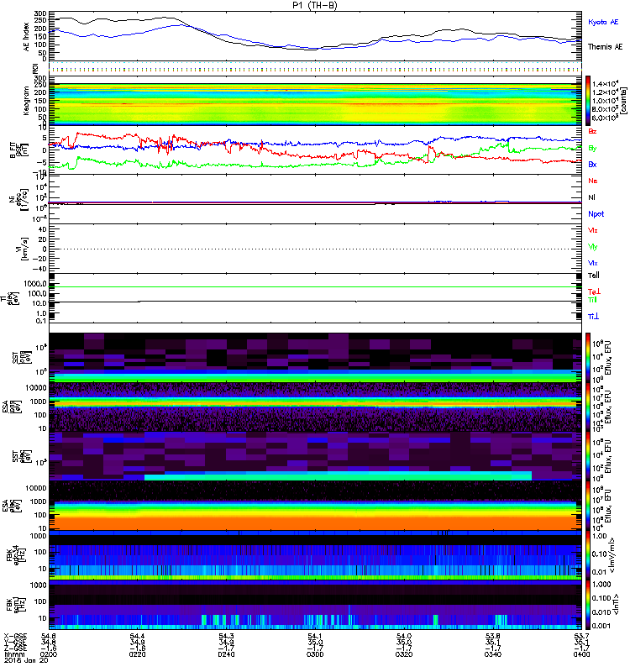Click the [counts] colorbar unit label
The width and height of the screenshot is (630, 672).
pyautogui.click(x=624, y=101)
